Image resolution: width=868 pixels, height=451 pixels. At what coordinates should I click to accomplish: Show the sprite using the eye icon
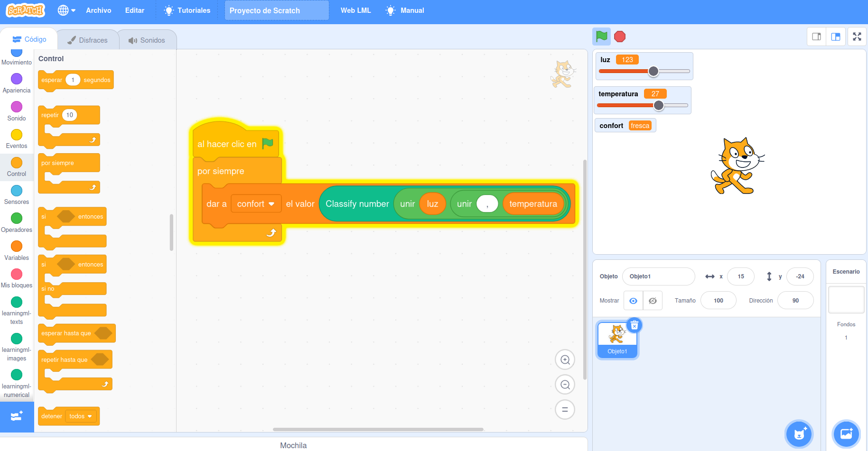633,301
